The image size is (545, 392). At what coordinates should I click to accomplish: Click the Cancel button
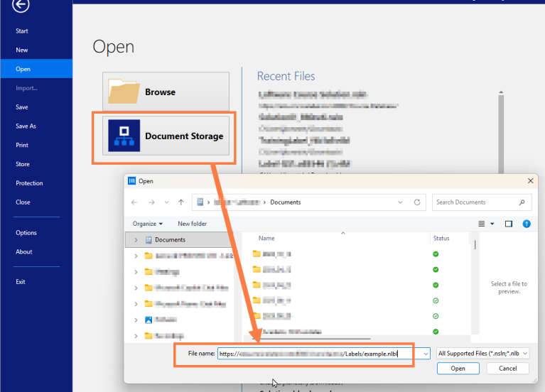coord(507,369)
